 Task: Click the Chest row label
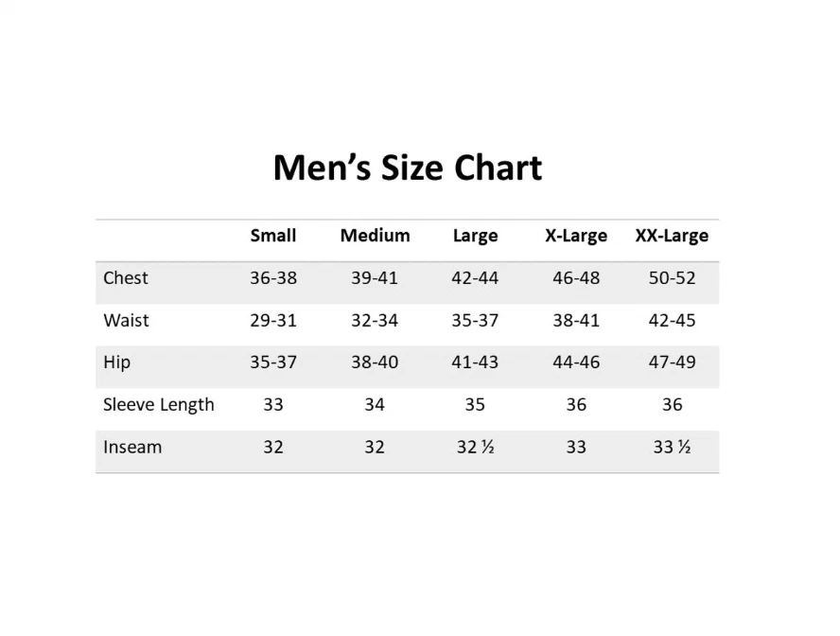click(x=126, y=278)
